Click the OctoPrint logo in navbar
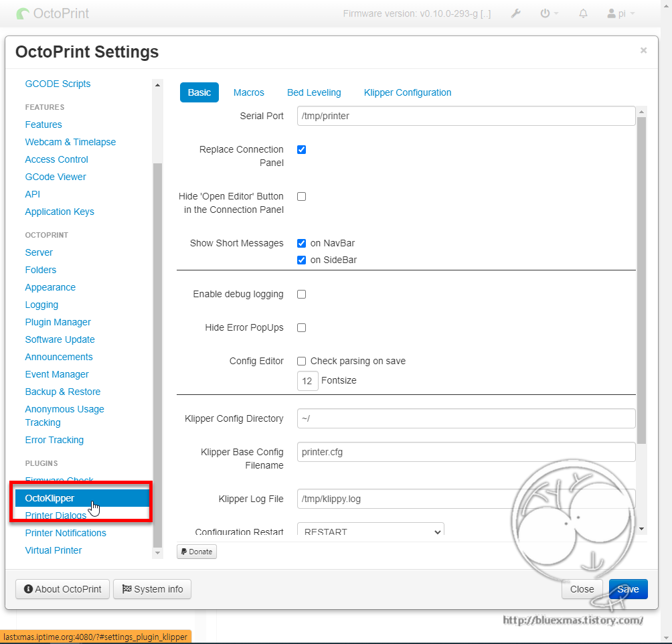The width and height of the screenshot is (672, 644). tap(52, 13)
